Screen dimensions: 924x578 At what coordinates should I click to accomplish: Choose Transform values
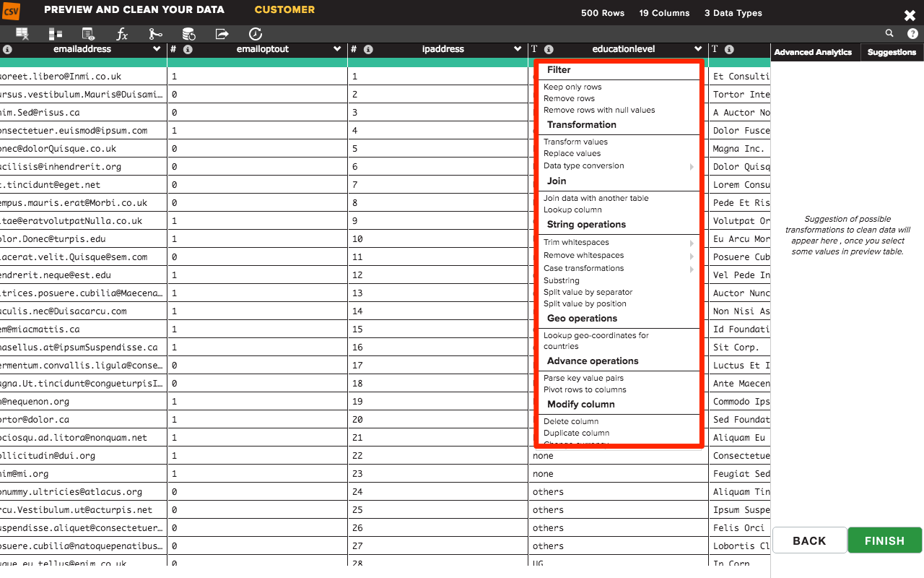(575, 142)
